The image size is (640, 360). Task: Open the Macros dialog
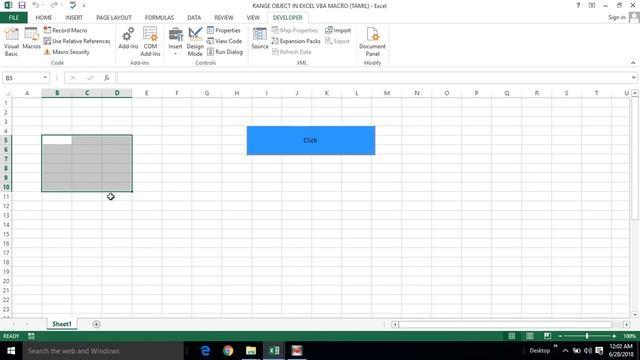[x=31, y=39]
